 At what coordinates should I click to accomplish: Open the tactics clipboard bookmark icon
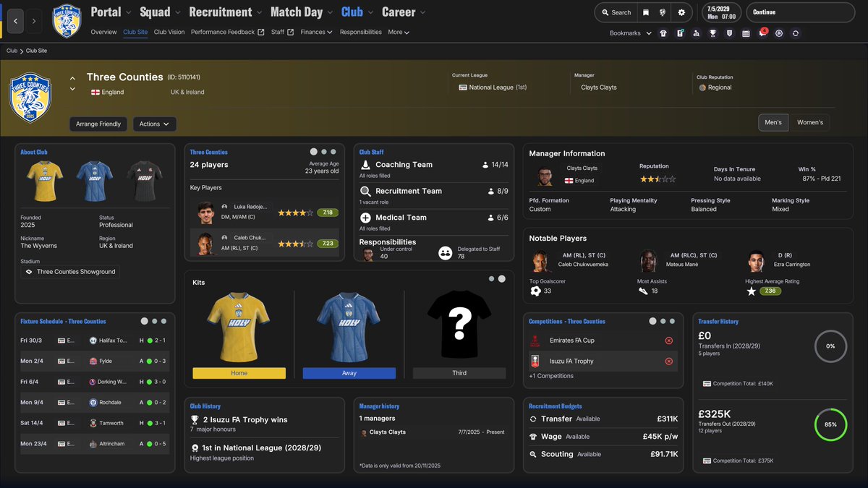(680, 33)
